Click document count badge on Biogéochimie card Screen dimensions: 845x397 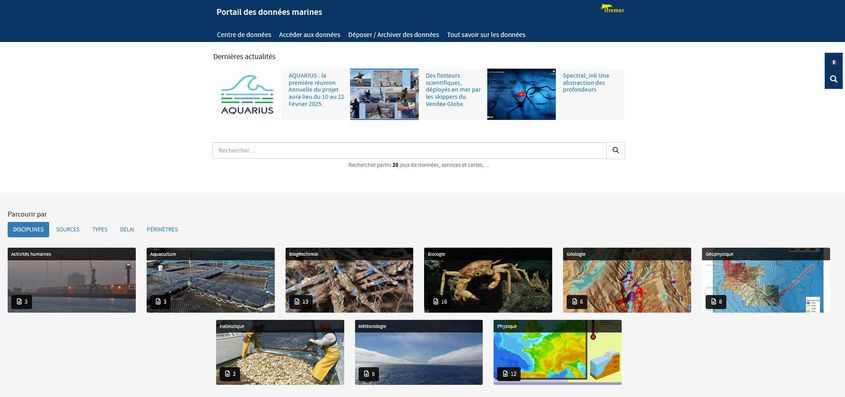point(301,302)
